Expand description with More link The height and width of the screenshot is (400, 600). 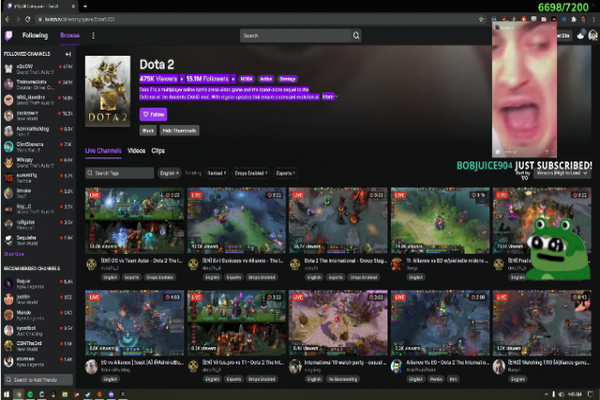pos(329,97)
